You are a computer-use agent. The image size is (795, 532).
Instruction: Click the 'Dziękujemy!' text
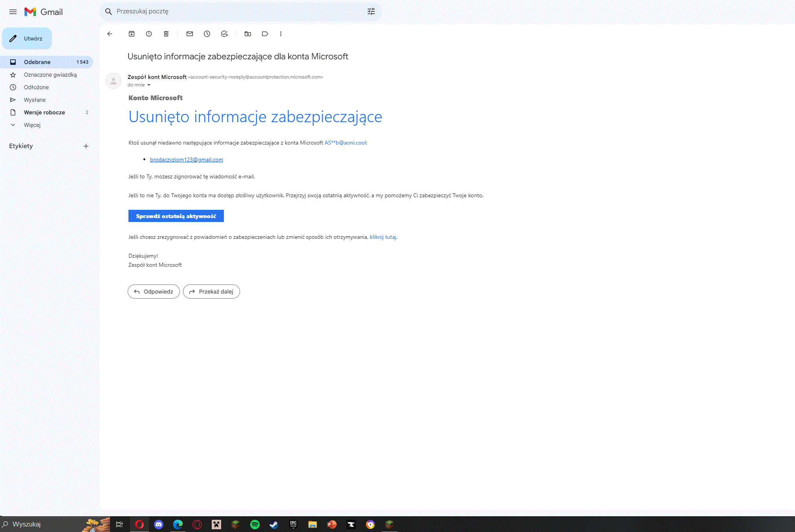[143, 256]
